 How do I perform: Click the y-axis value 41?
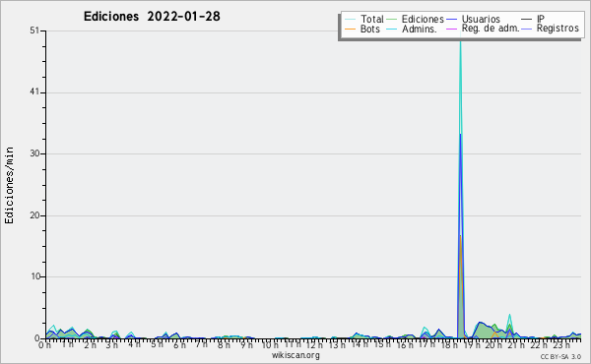pos(34,91)
